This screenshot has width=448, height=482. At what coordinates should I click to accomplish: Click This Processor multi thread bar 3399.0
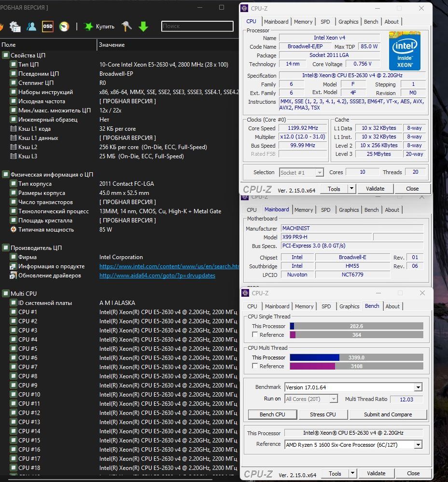tap(357, 358)
